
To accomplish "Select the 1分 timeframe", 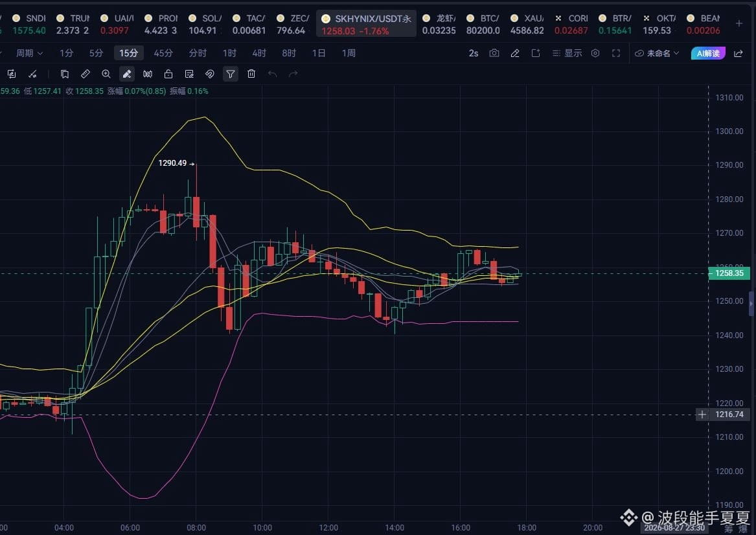I will pyautogui.click(x=67, y=53).
